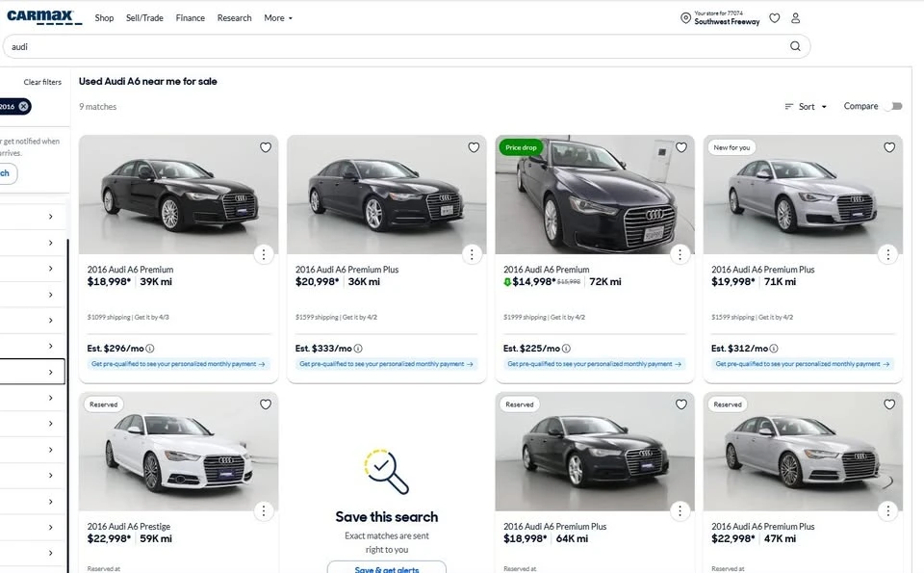Open the Research menu item
This screenshot has height=573, width=924.
[234, 18]
